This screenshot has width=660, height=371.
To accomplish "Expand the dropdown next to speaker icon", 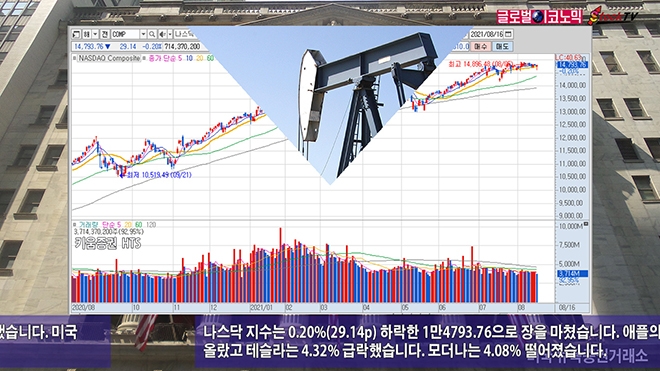I will tap(170, 34).
